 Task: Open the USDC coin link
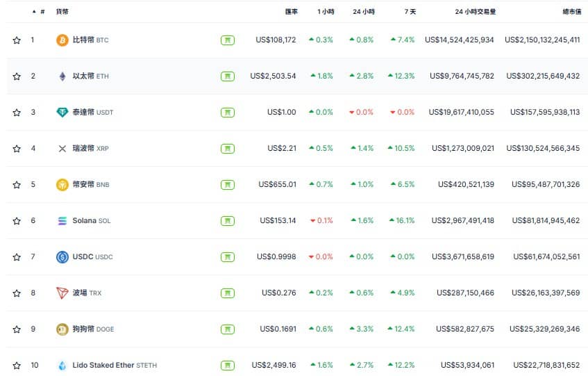coord(92,257)
